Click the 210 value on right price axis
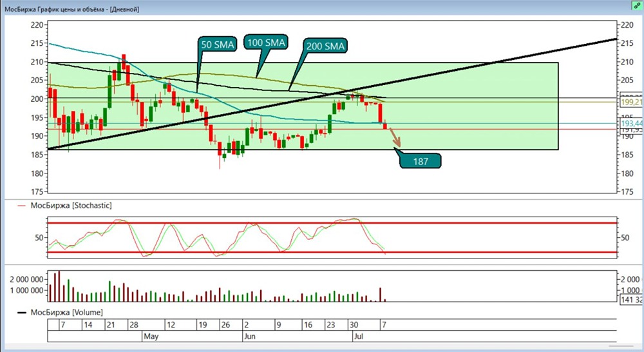This screenshot has height=352, width=644. click(x=627, y=62)
